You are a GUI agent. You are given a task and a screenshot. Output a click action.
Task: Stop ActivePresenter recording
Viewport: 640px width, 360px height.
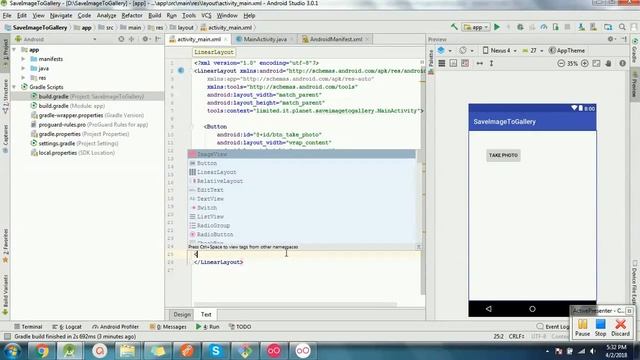[x=600, y=327]
